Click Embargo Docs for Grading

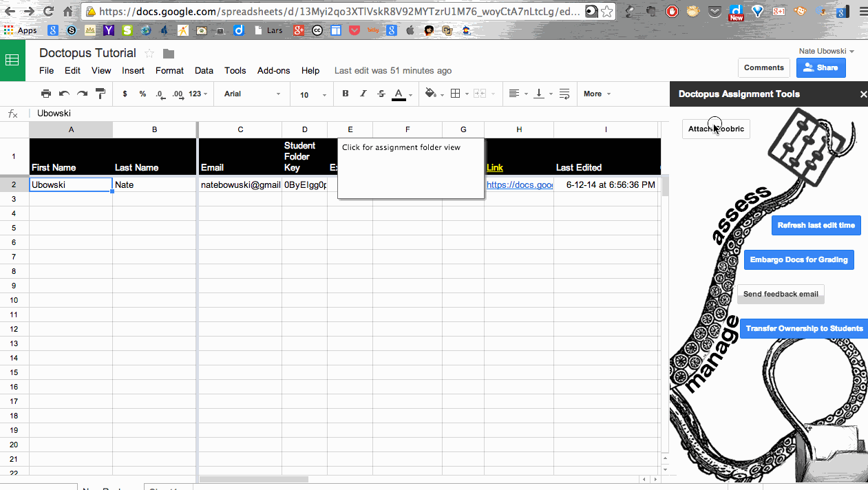(x=798, y=259)
